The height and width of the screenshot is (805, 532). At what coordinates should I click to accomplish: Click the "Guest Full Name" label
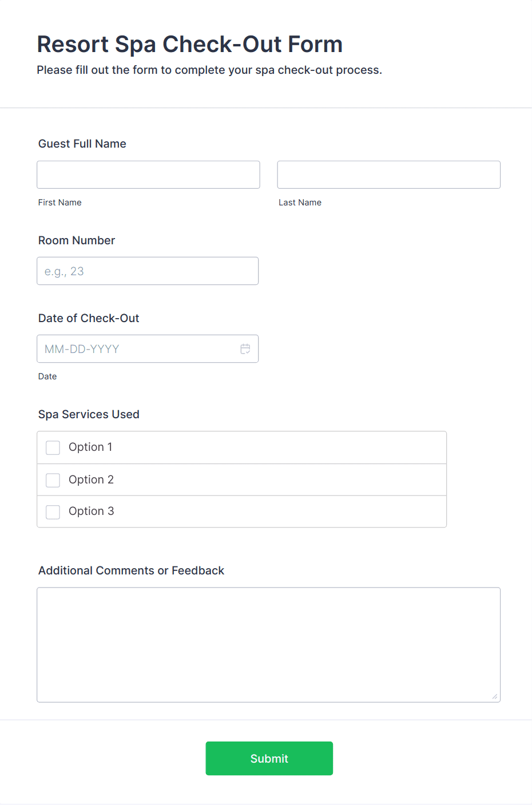[82, 144]
